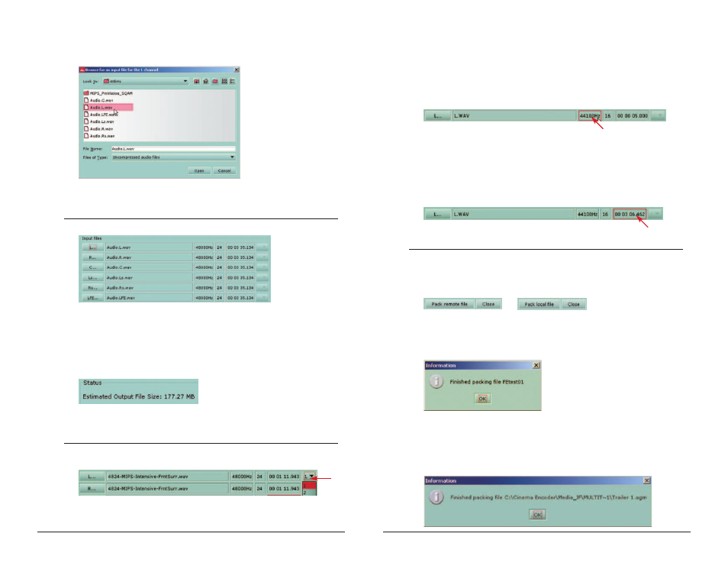
Task: Click info icon in Trailer 1.agm dialog
Action: tap(436, 497)
